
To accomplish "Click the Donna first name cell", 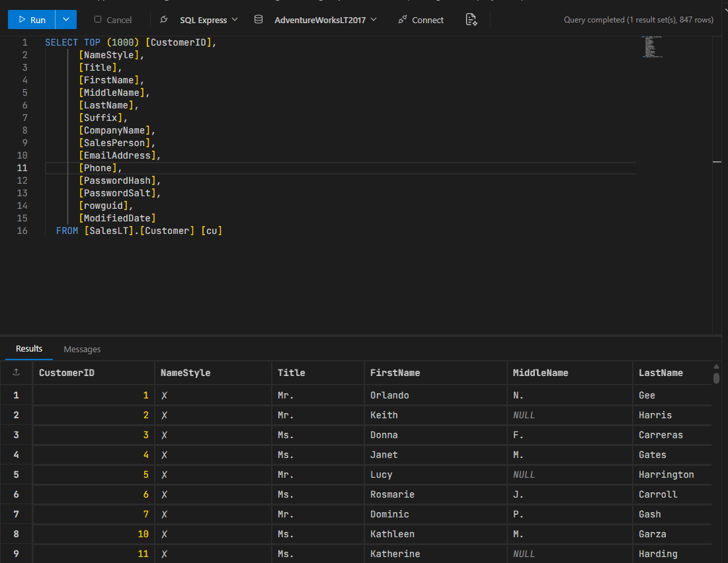I will point(436,435).
